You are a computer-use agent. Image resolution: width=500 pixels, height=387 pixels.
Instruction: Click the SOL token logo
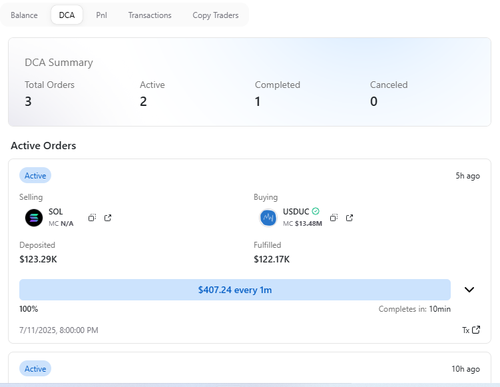pos(34,218)
